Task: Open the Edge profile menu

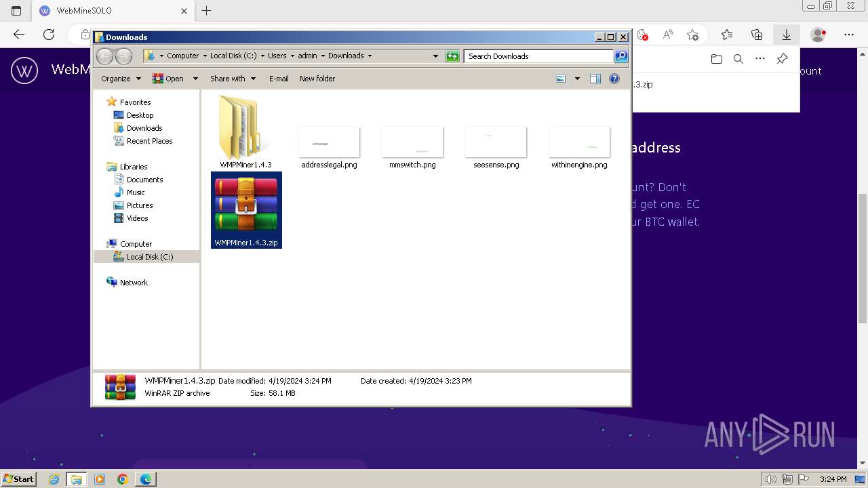Action: tap(818, 35)
